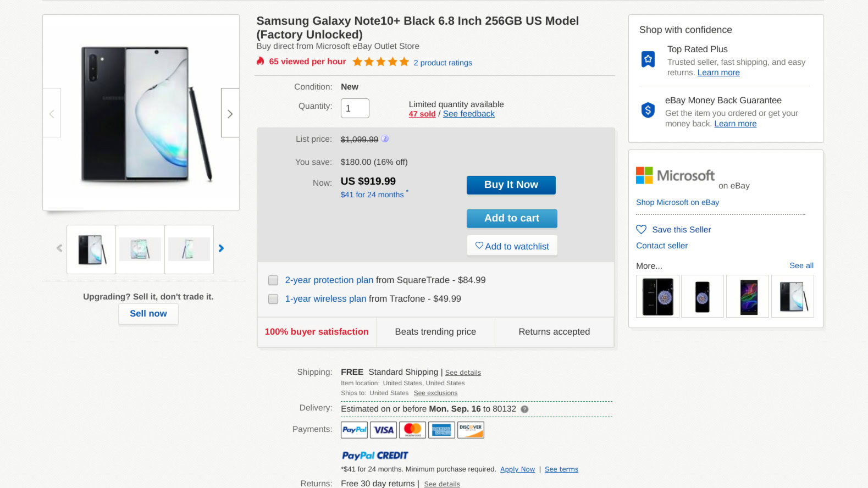Click the Top Rated Plus badge icon
This screenshot has width=868, height=488.
point(648,59)
